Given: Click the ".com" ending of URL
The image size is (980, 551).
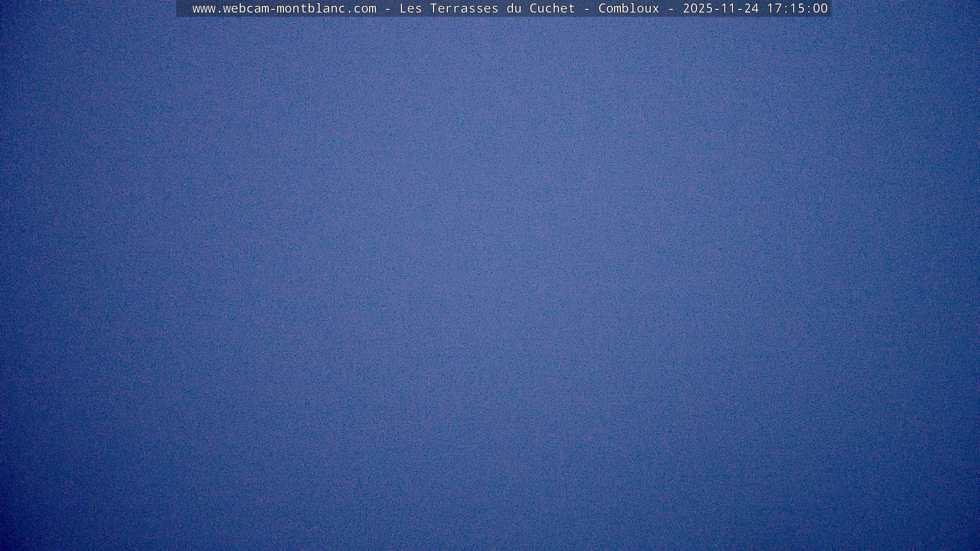Looking at the screenshot, I should point(361,8).
